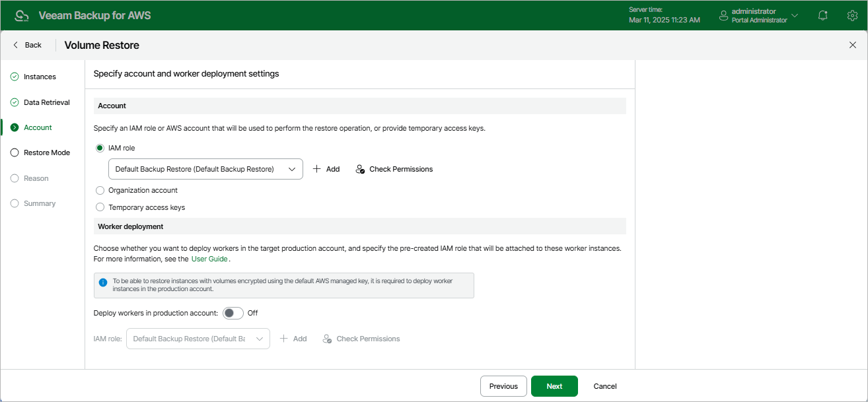The image size is (868, 402).
Task: Choose Temporary access keys option
Action: (x=100, y=207)
